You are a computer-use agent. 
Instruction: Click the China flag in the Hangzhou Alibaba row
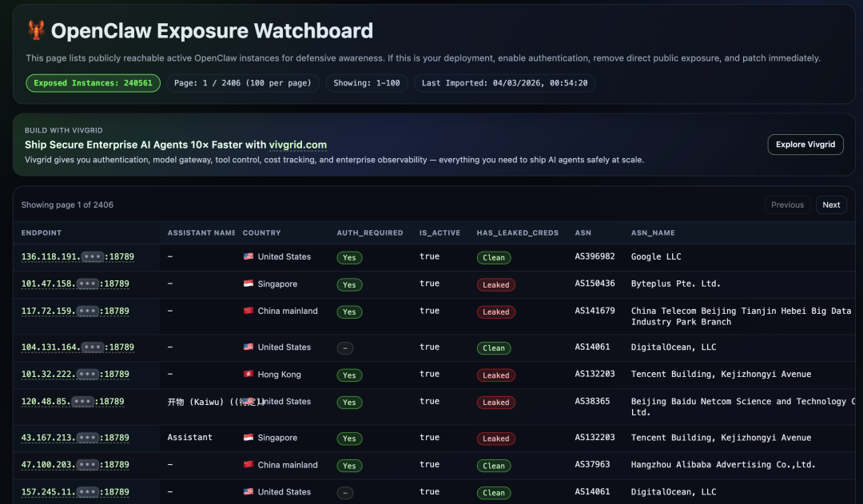[248, 465]
